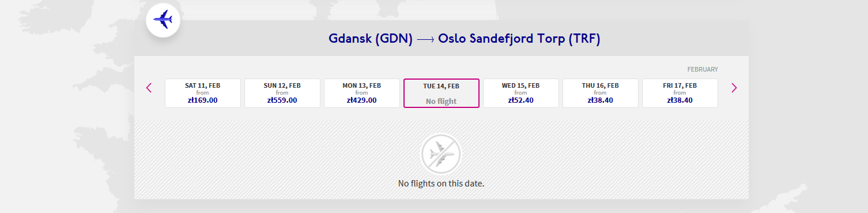This screenshot has height=213, width=868.
Task: Click the zł52.40 fare price
Action: click(521, 100)
